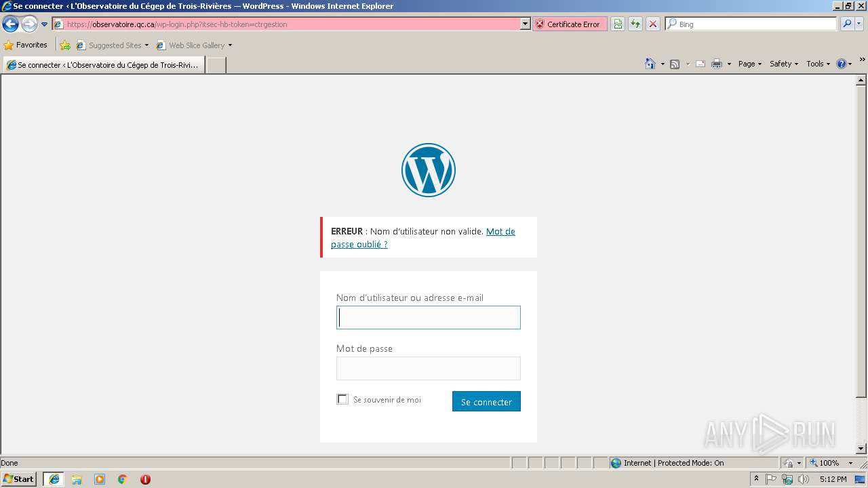Viewport: 868px width, 488px height.
Task: Print the page with printer icon
Action: (717, 64)
